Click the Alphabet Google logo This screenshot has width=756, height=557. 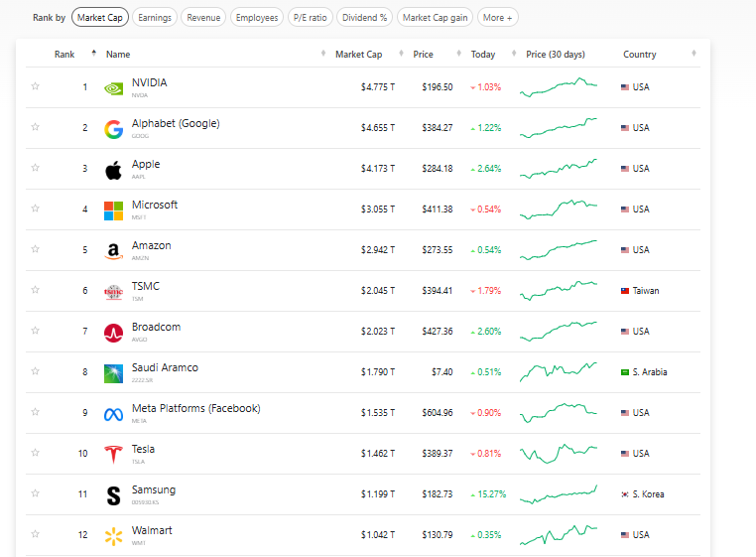click(114, 129)
